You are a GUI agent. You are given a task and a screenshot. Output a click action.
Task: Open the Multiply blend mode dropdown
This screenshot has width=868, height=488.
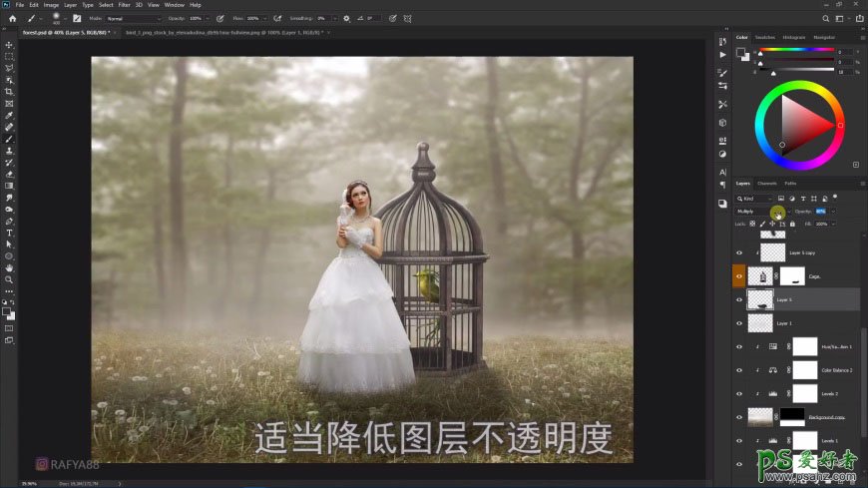pyautogui.click(x=764, y=212)
